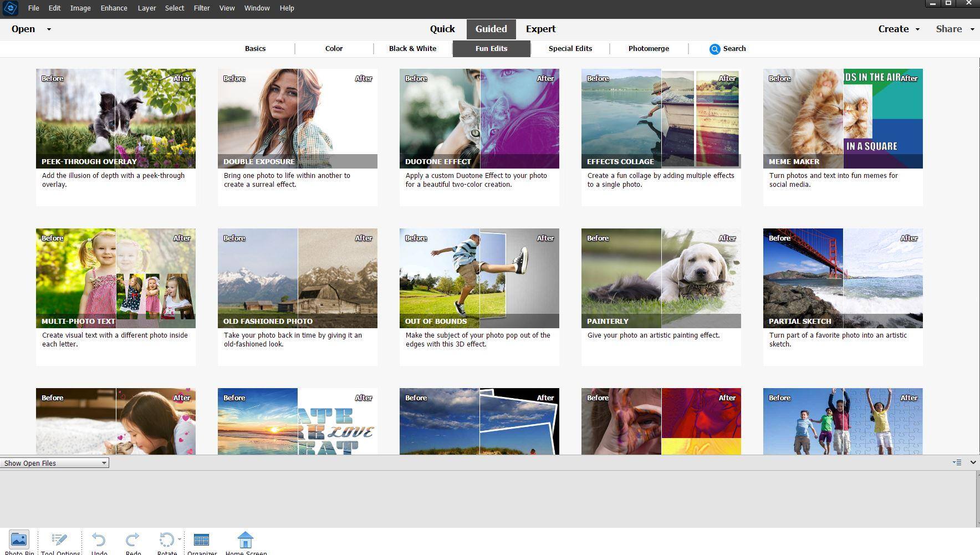Collapse the photo bin with chevron
Viewport: 980px width, 555px height.
pyautogui.click(x=973, y=462)
